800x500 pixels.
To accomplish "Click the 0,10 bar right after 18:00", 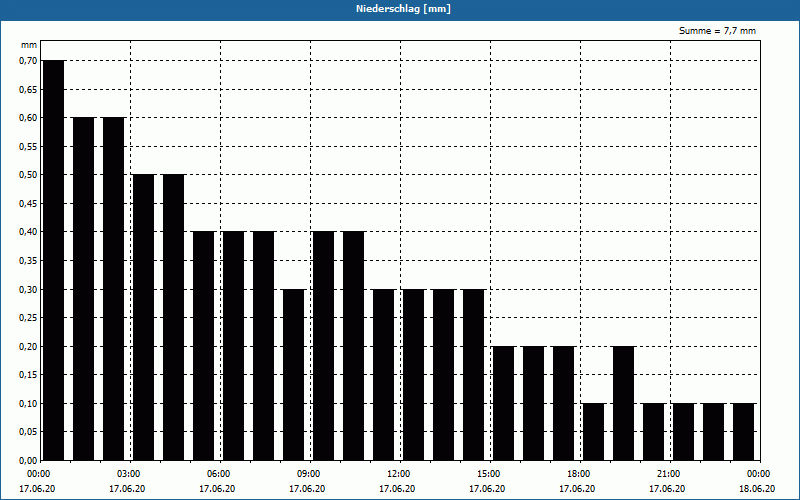I will click(594, 432).
